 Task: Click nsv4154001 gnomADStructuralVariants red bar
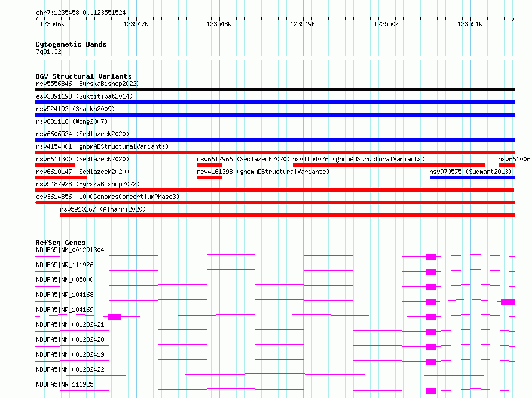(x=275, y=152)
